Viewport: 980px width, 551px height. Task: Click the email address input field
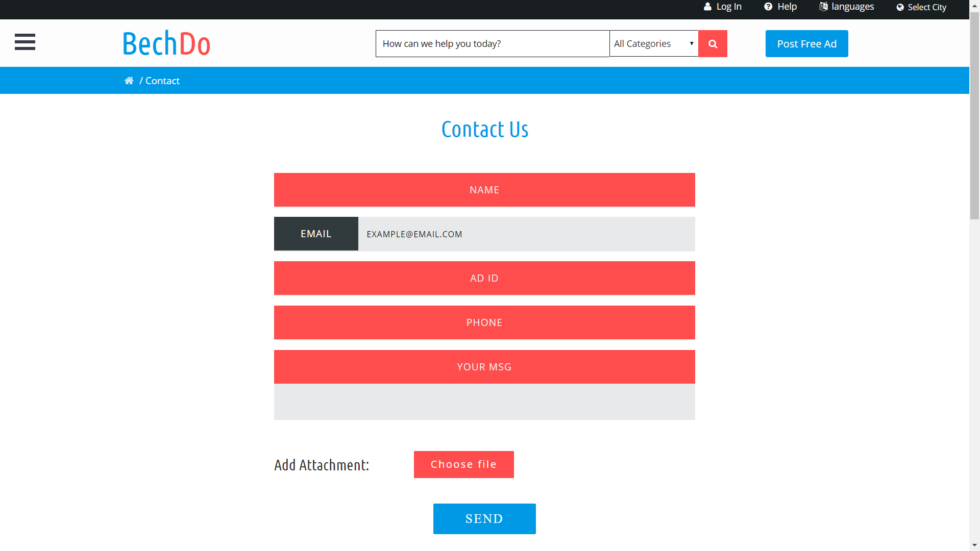(x=526, y=234)
